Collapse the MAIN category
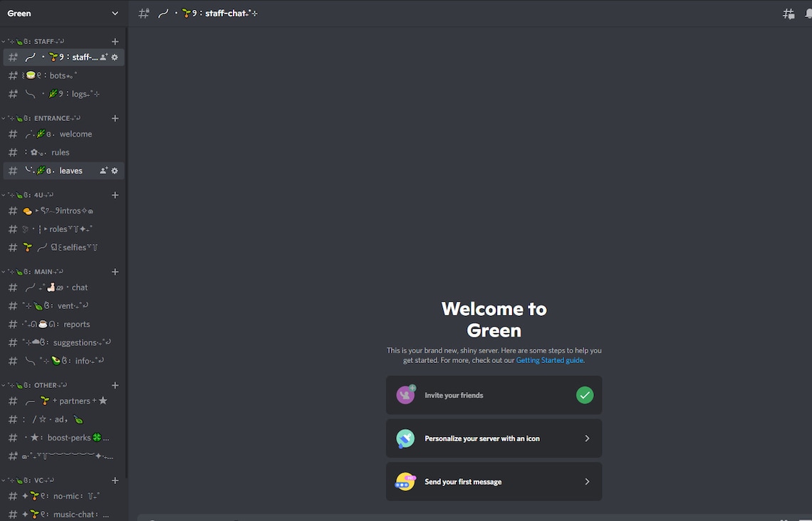Image resolution: width=812 pixels, height=521 pixels. [x=33, y=272]
